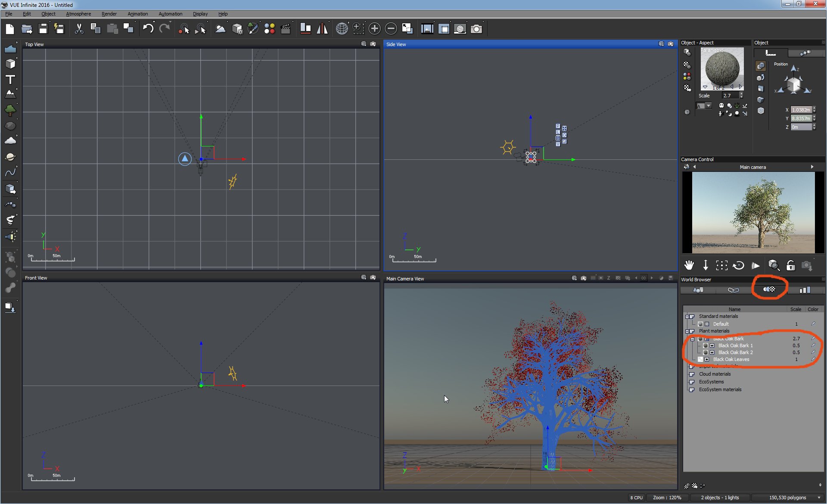Collapse the Black Oak Bark sub-tree
The image size is (827, 504).
(692, 339)
